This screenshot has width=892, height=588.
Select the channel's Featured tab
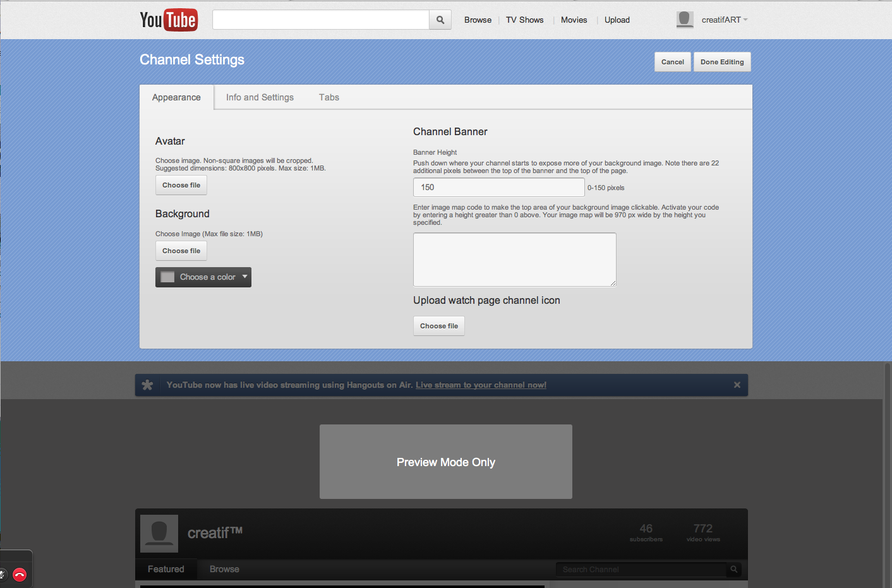pyautogui.click(x=166, y=569)
